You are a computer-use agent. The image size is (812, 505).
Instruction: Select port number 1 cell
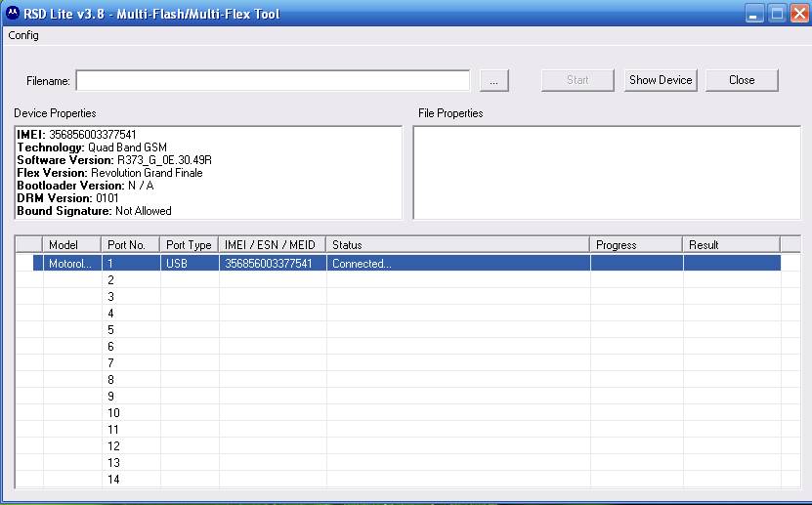pyautogui.click(x=131, y=264)
